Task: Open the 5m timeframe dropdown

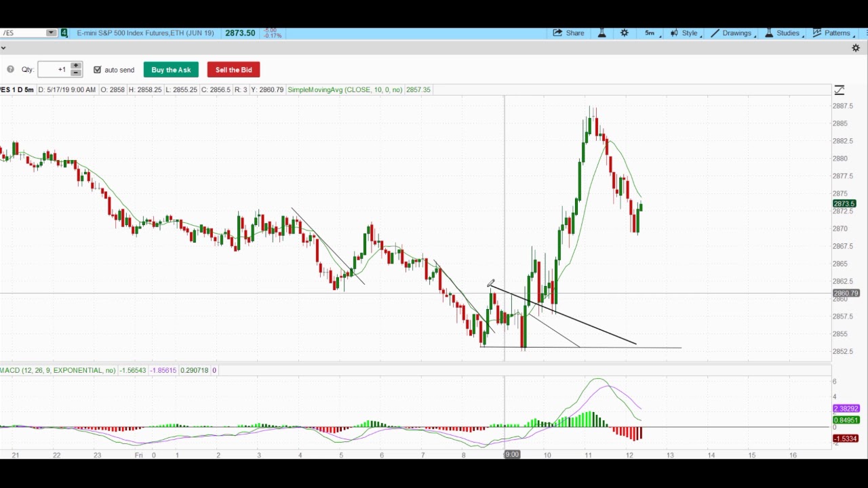Action: point(651,33)
